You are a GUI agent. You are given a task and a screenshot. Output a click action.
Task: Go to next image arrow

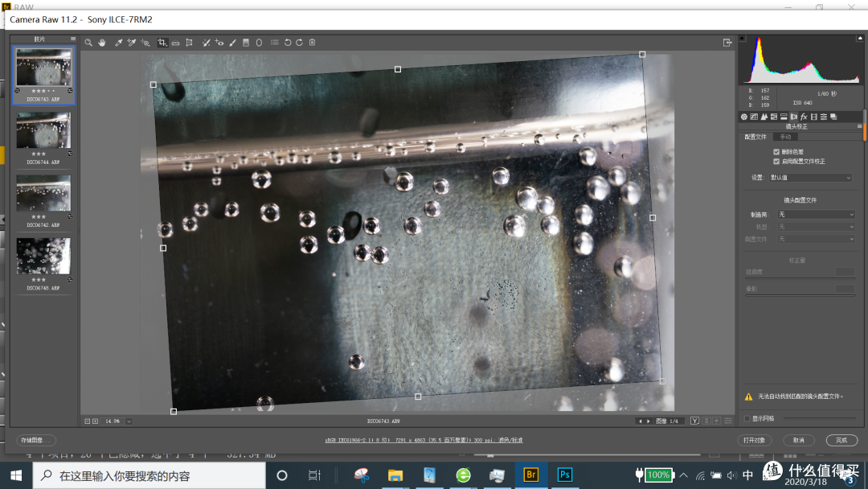point(649,421)
